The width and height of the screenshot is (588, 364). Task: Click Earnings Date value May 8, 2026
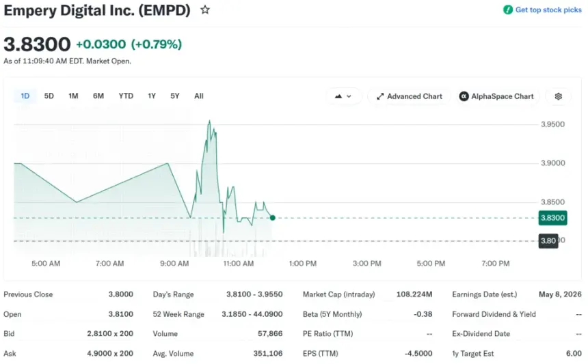(x=560, y=294)
